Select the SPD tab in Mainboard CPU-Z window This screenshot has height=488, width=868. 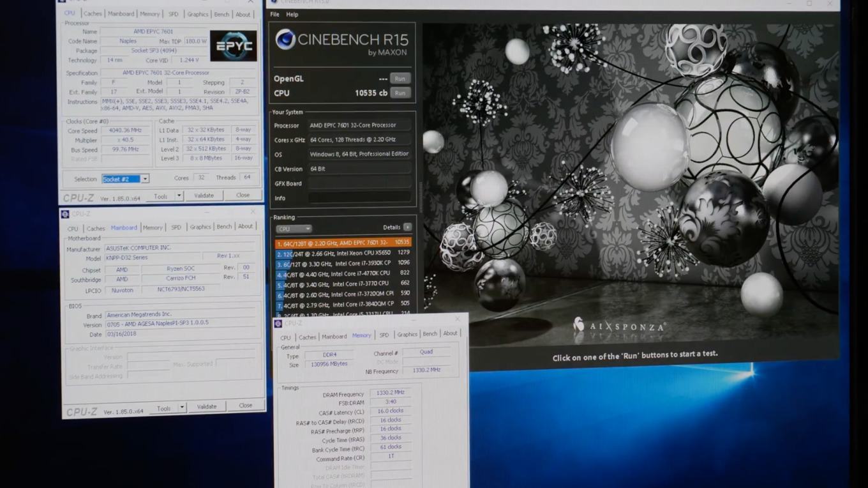click(x=176, y=227)
